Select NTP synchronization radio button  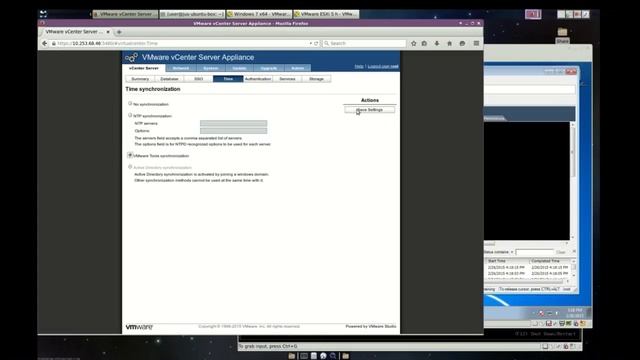coord(130,116)
